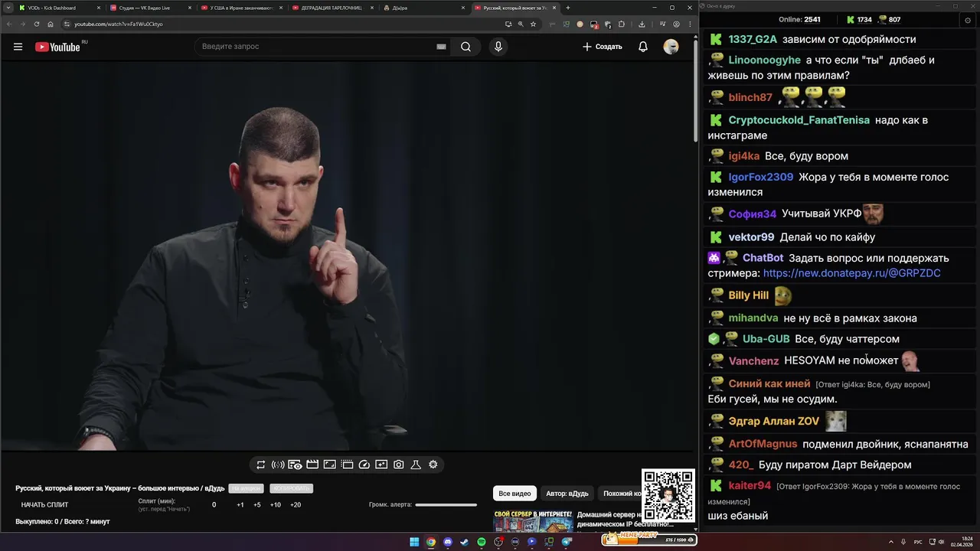Open Steam from the taskbar
Image resolution: width=980 pixels, height=551 pixels.
coord(465,542)
